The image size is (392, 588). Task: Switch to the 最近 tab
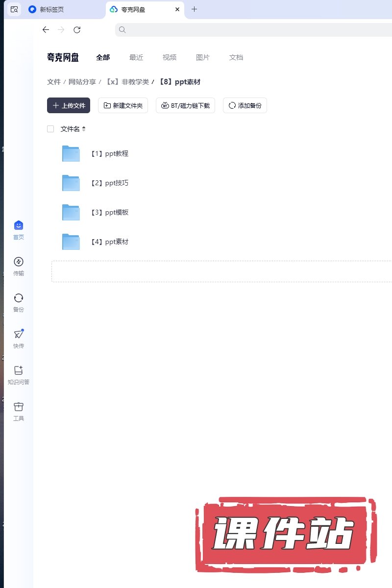click(x=136, y=57)
